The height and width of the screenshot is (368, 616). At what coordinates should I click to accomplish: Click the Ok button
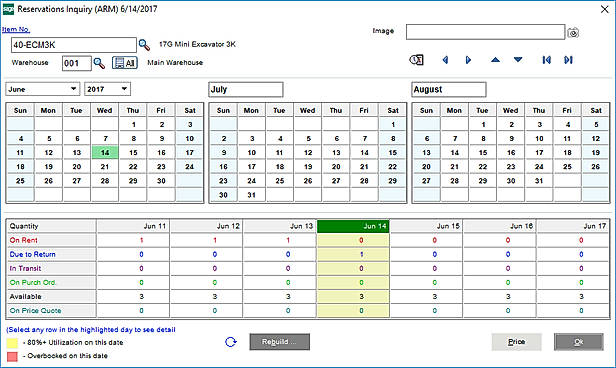point(579,342)
